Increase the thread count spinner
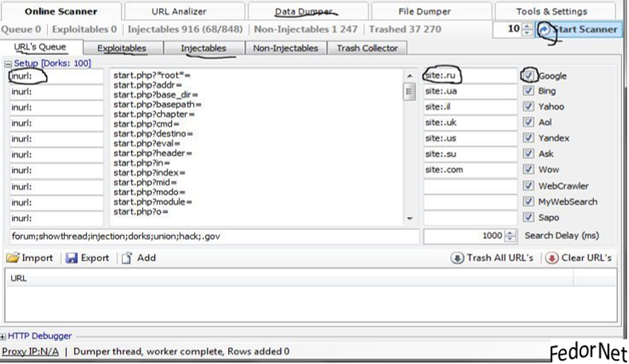 (x=528, y=26)
